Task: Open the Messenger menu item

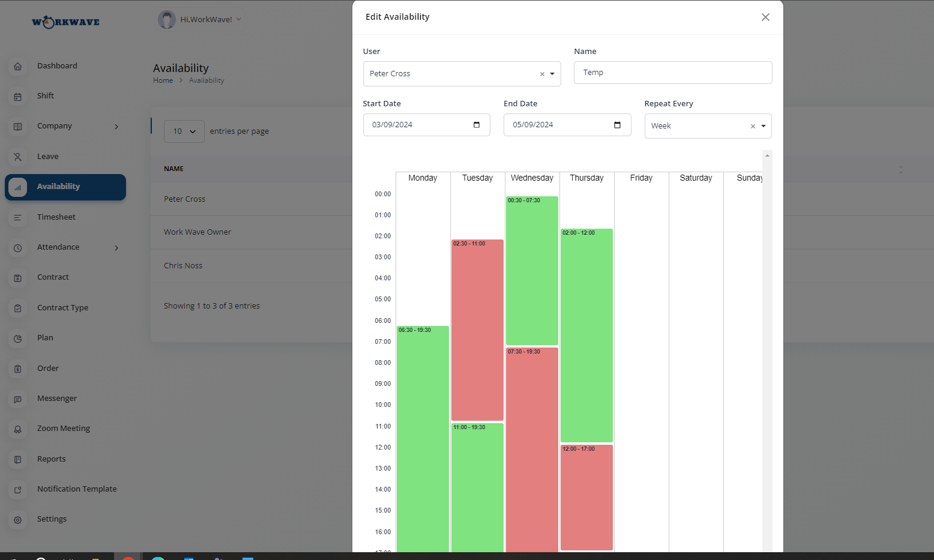Action: (x=57, y=399)
